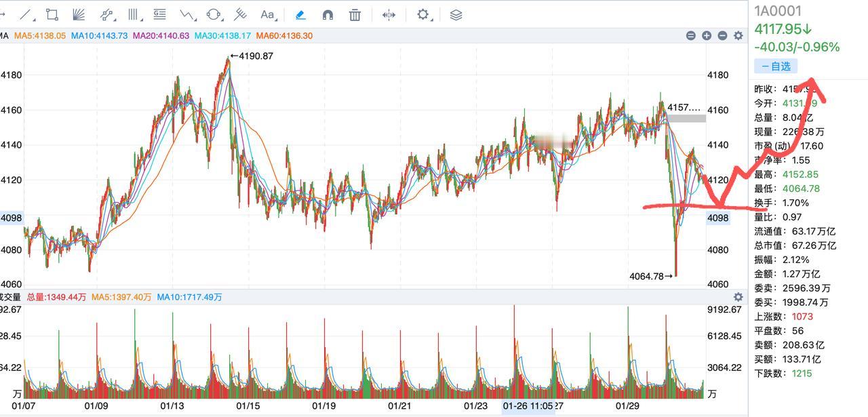
Task: Click the 成交量 volume indicator label
Action: (x=9, y=297)
